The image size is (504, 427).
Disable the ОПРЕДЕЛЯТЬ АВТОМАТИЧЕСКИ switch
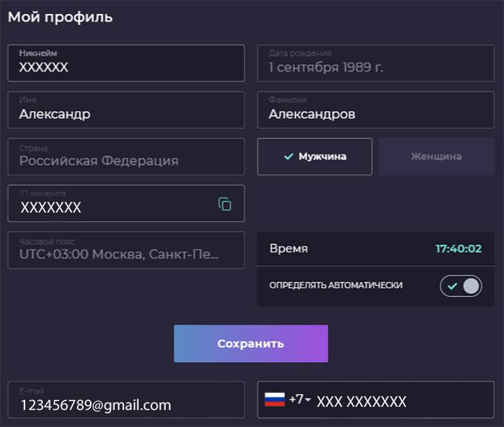[x=461, y=286]
